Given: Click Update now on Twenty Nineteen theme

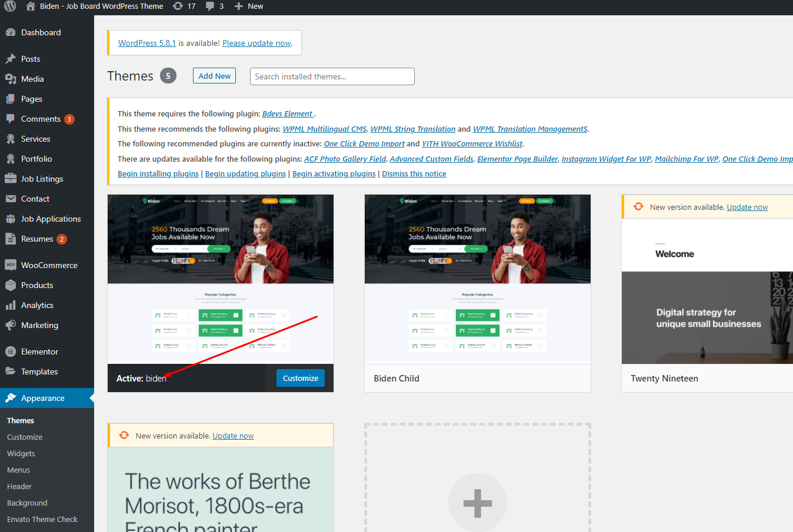Looking at the screenshot, I should [x=747, y=207].
